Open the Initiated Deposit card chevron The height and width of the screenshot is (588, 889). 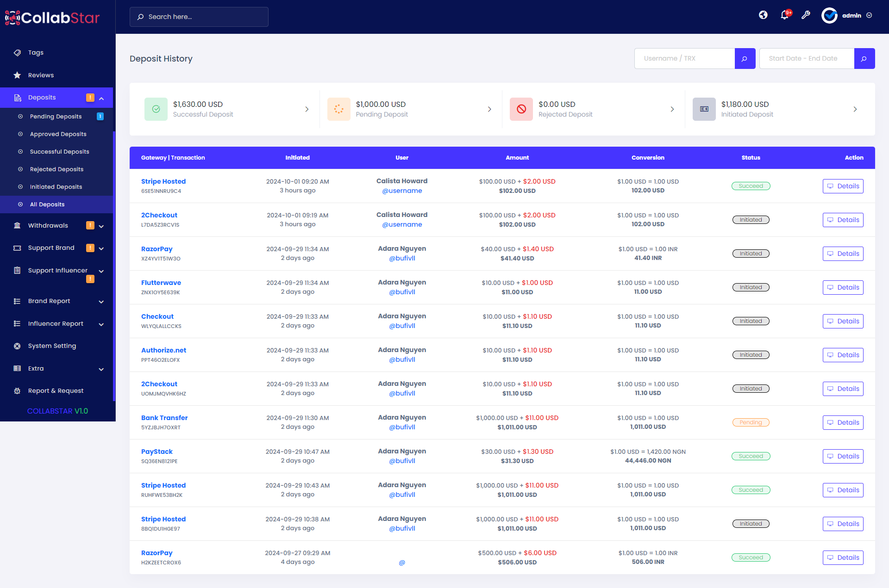[855, 109]
